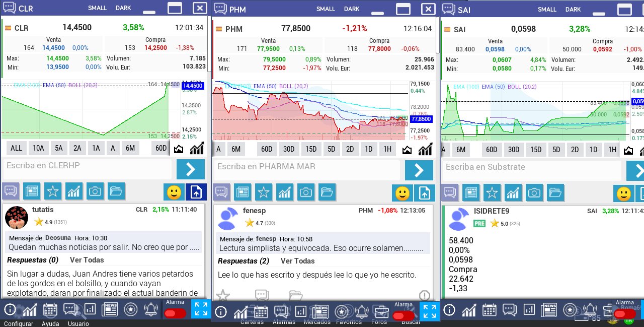Open chart analysis icon in SAI window
Image resolution: width=644 pixels, height=327 pixels.
pos(513,192)
